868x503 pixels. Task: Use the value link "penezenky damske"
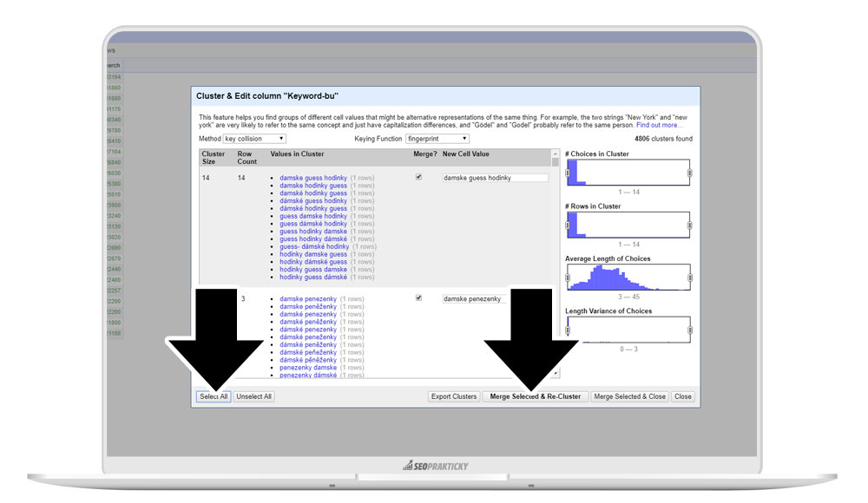pos(308,368)
